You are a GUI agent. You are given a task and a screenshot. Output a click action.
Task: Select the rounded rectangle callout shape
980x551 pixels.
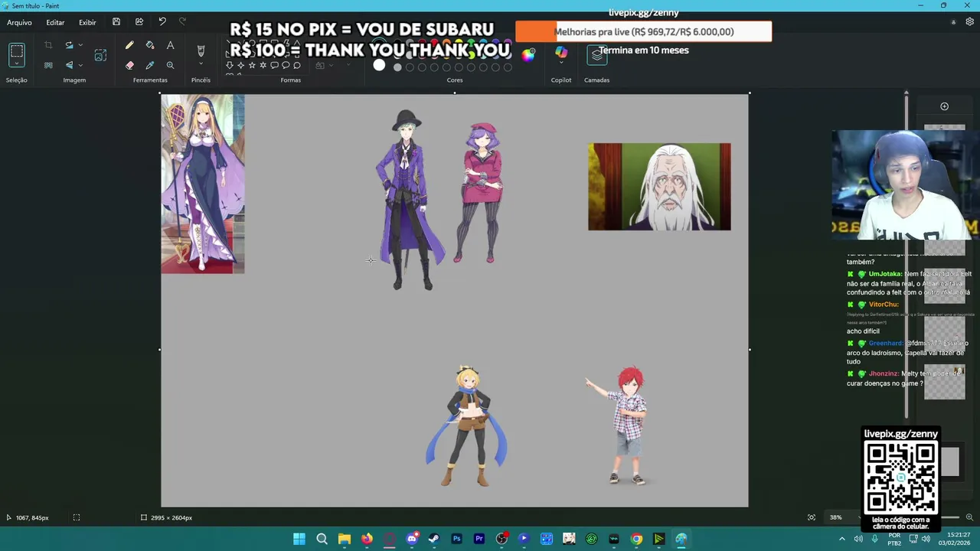[275, 65]
